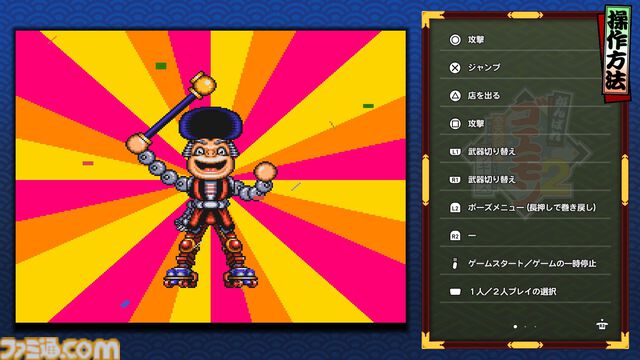Click the R2 button icon
This screenshot has height=360, width=640.
click(455, 236)
